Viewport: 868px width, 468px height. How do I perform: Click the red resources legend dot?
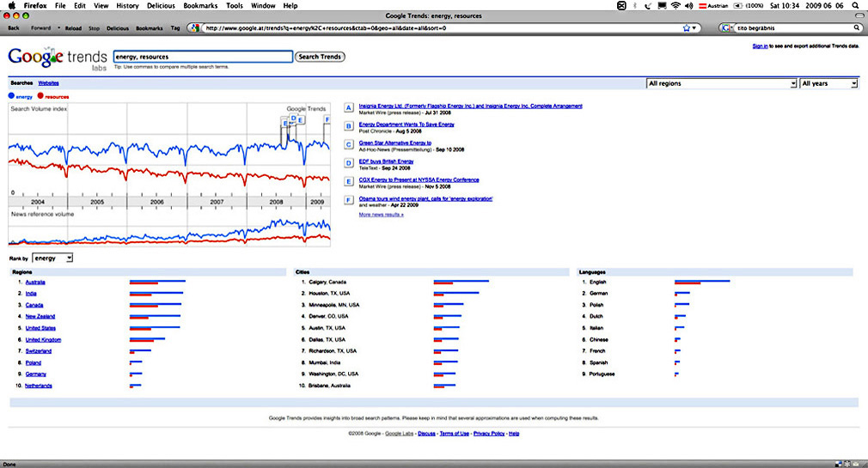coord(40,95)
